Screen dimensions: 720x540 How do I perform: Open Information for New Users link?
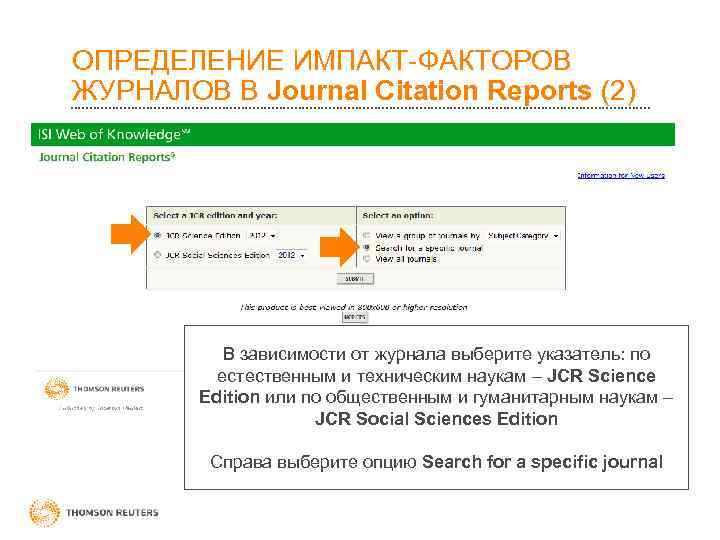[x=621, y=175]
